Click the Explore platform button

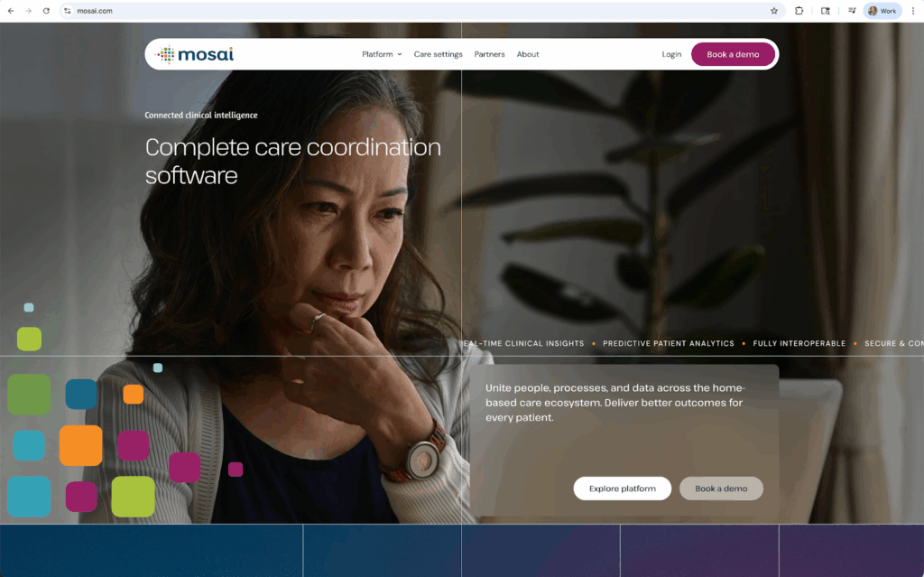623,489
